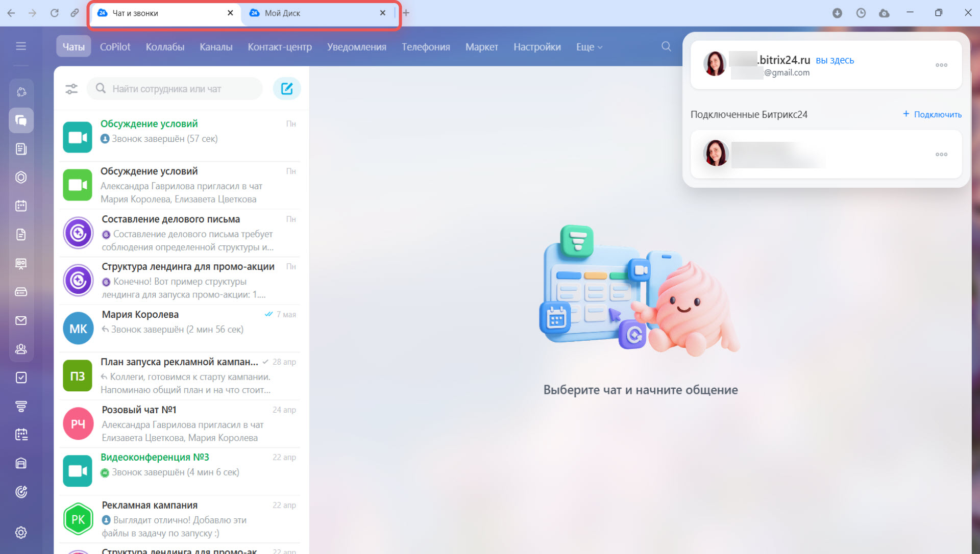
Task: Open the hamburger menu in sidebar
Action: click(21, 46)
